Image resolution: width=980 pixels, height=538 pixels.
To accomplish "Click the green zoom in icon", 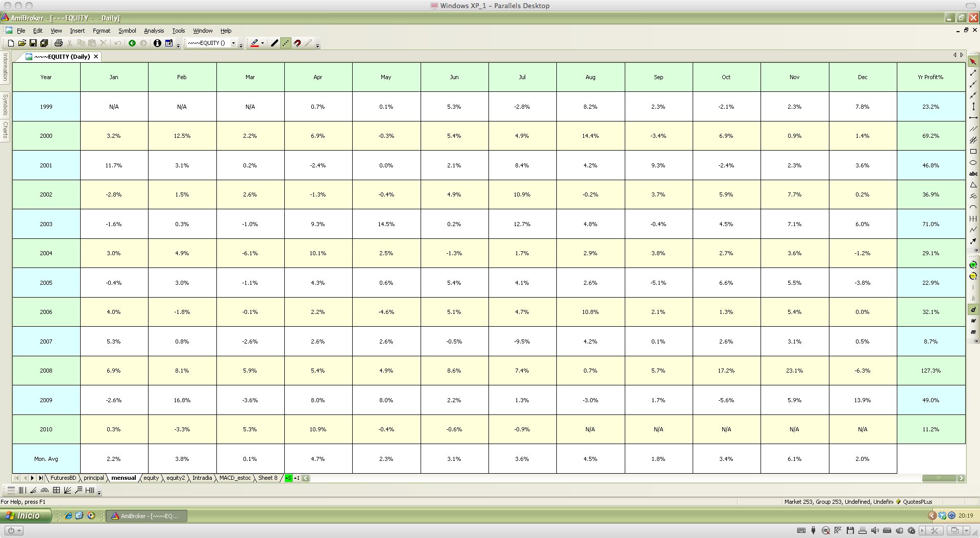I will (x=973, y=265).
